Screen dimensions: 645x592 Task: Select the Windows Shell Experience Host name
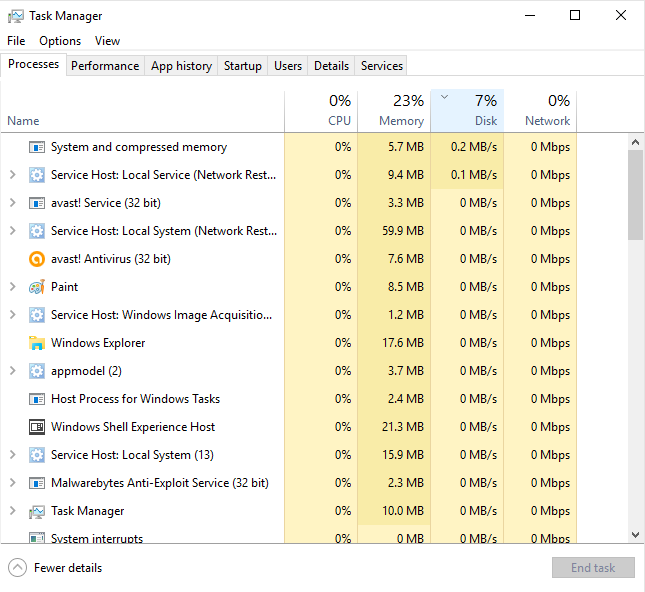(x=133, y=427)
